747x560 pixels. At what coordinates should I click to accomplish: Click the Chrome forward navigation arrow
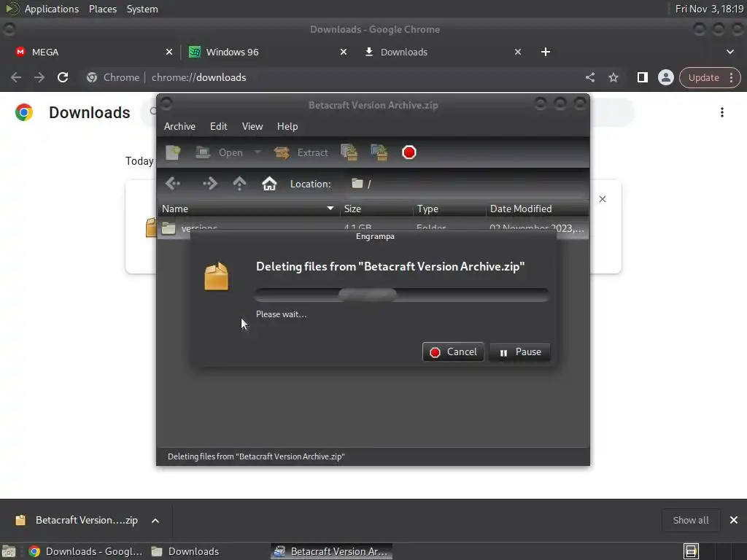[x=39, y=77]
